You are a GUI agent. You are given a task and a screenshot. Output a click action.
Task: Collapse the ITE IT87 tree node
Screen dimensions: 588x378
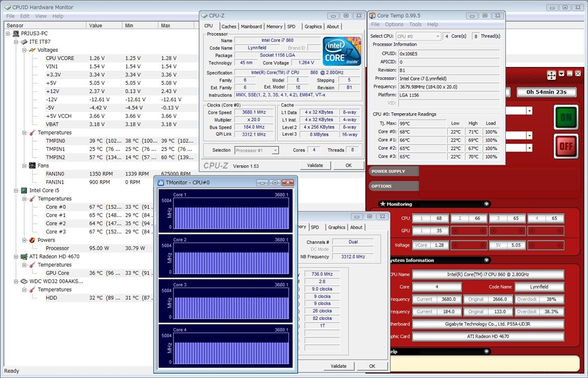(16, 42)
